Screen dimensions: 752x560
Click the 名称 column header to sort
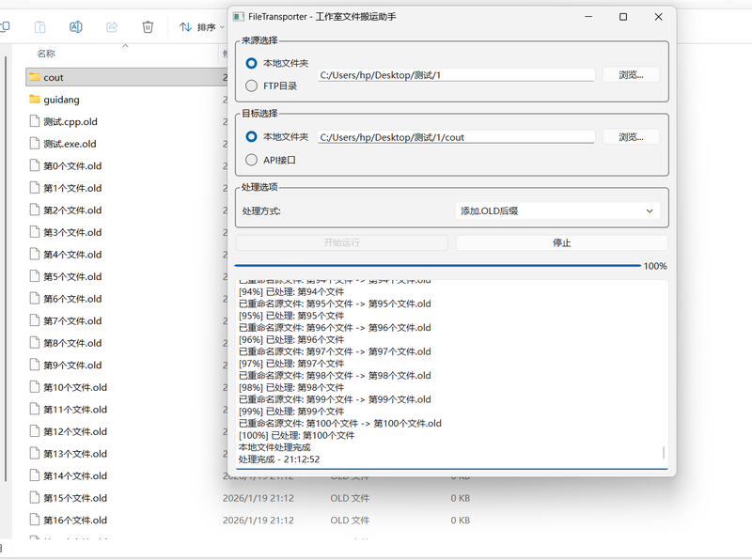(x=46, y=54)
